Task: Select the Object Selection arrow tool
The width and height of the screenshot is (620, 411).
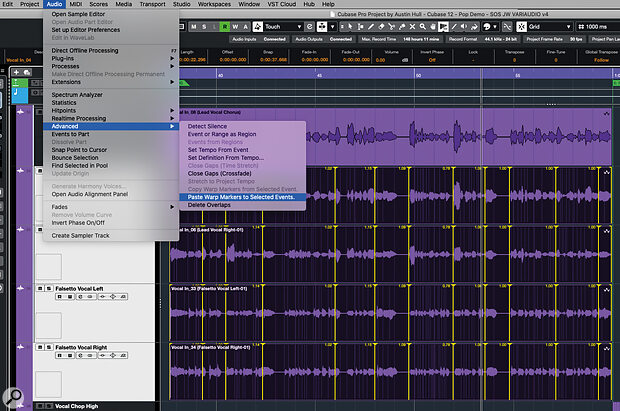Action: pyautogui.click(x=350, y=27)
